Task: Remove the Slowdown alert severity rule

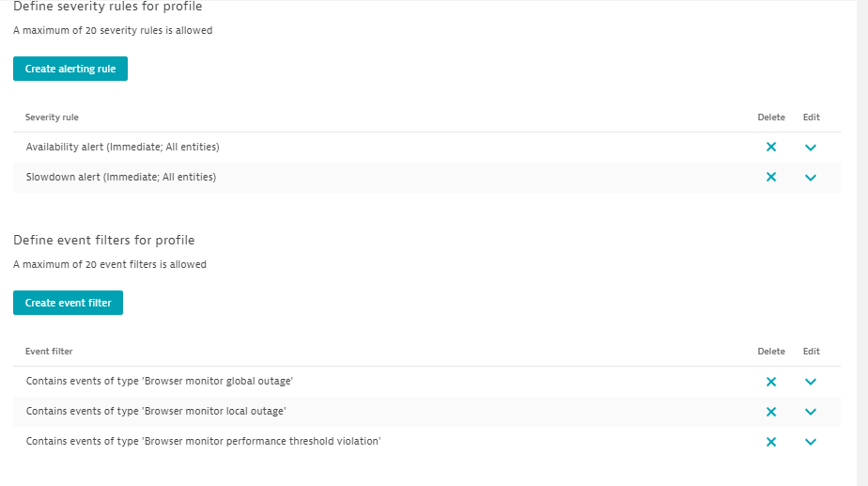Action: (x=771, y=178)
